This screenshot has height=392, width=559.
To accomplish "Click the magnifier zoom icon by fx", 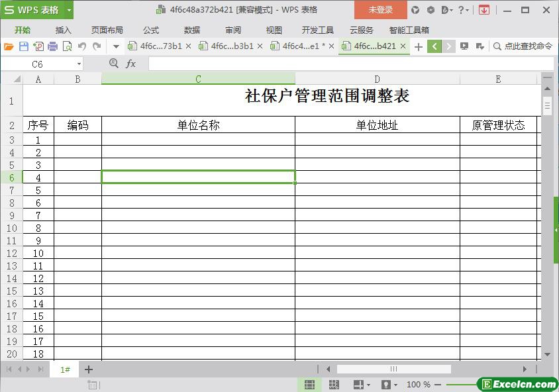I will tap(114, 64).
